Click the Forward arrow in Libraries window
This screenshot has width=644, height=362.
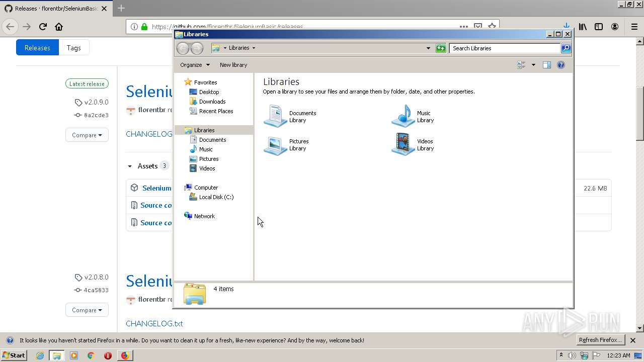tap(197, 48)
